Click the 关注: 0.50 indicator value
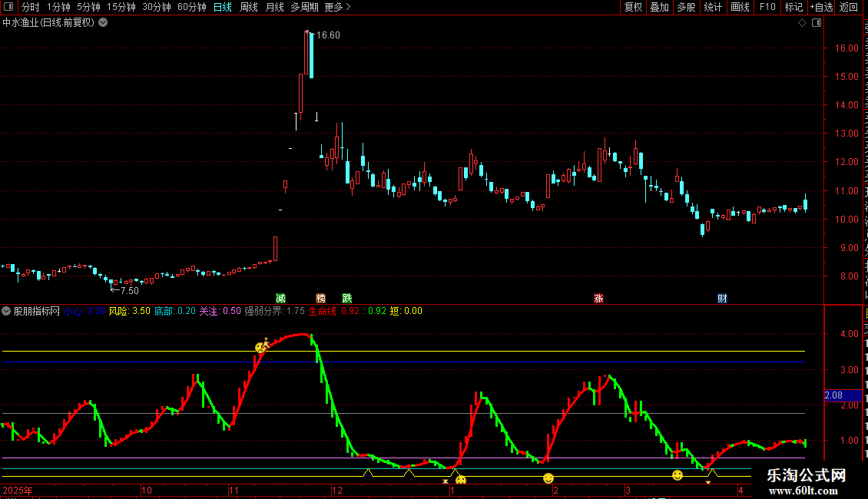The height and width of the screenshot is (499, 868). pyautogui.click(x=220, y=311)
